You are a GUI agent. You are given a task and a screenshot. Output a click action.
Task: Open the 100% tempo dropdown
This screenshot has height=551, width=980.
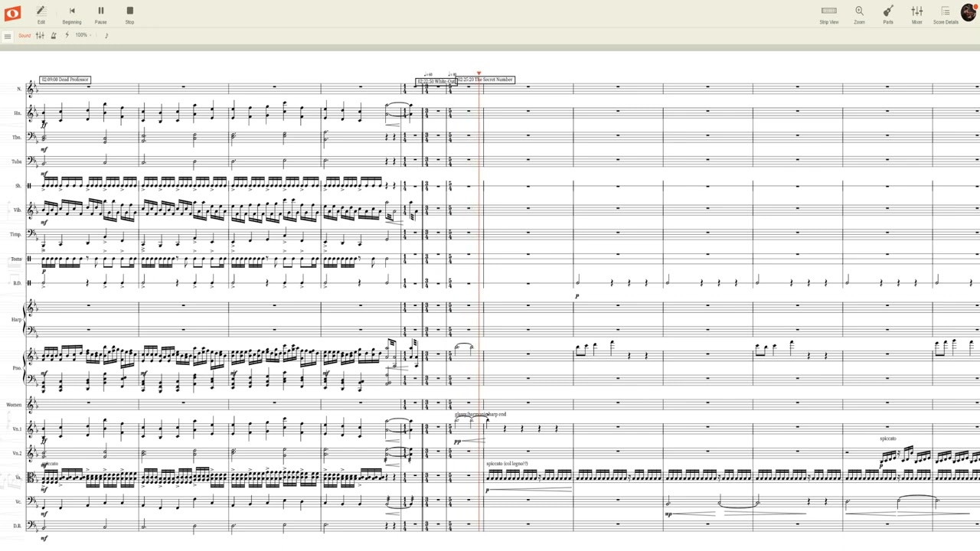82,36
